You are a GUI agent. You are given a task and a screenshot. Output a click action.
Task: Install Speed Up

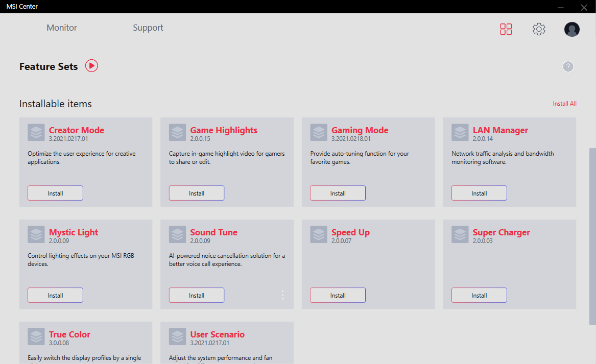click(338, 295)
